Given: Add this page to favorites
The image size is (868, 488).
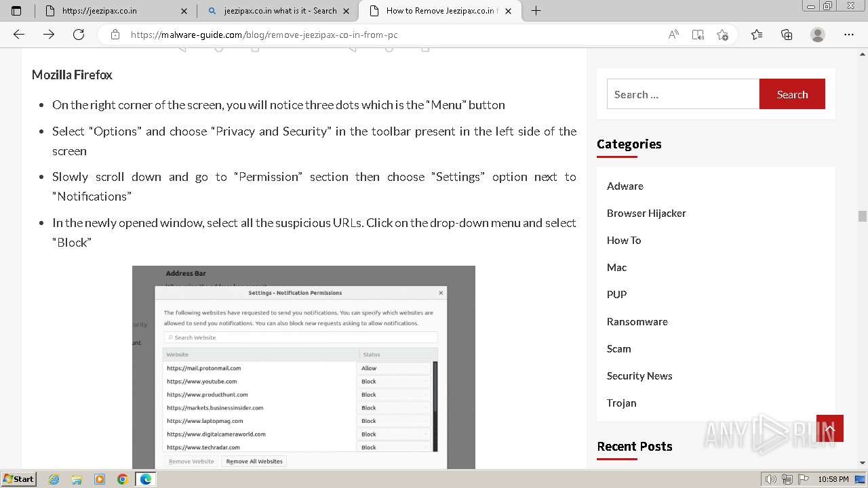Looking at the screenshot, I should click(722, 35).
